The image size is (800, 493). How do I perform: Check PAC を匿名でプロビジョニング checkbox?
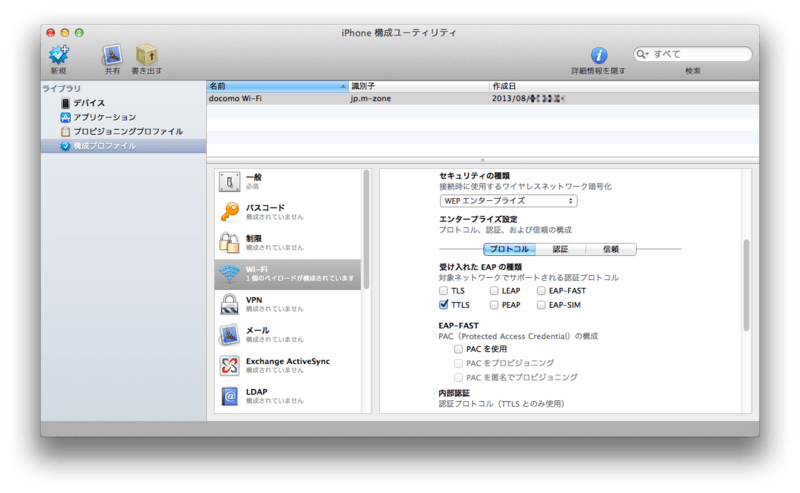coord(458,378)
